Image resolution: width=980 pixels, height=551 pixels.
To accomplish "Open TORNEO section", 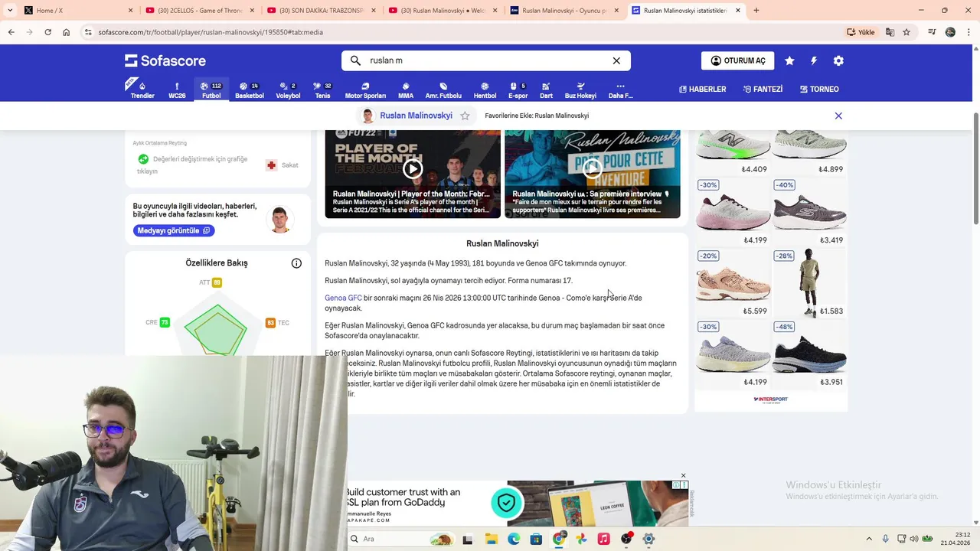I will (x=819, y=90).
